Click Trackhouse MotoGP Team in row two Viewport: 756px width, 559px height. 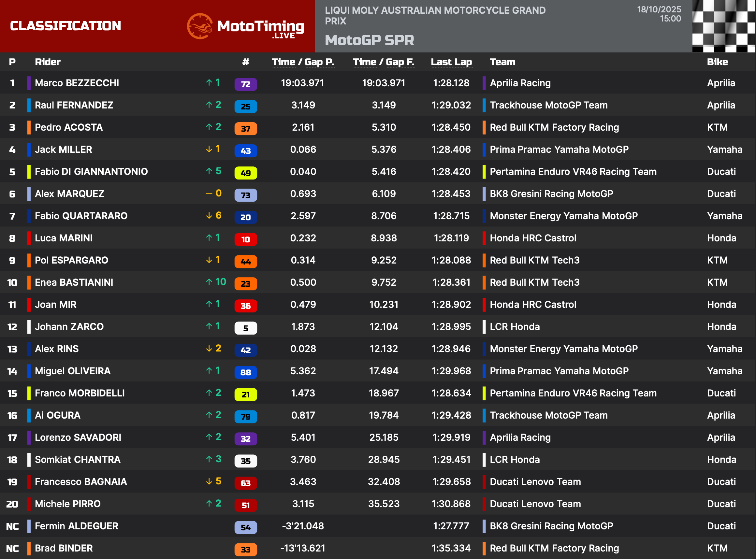tap(548, 105)
